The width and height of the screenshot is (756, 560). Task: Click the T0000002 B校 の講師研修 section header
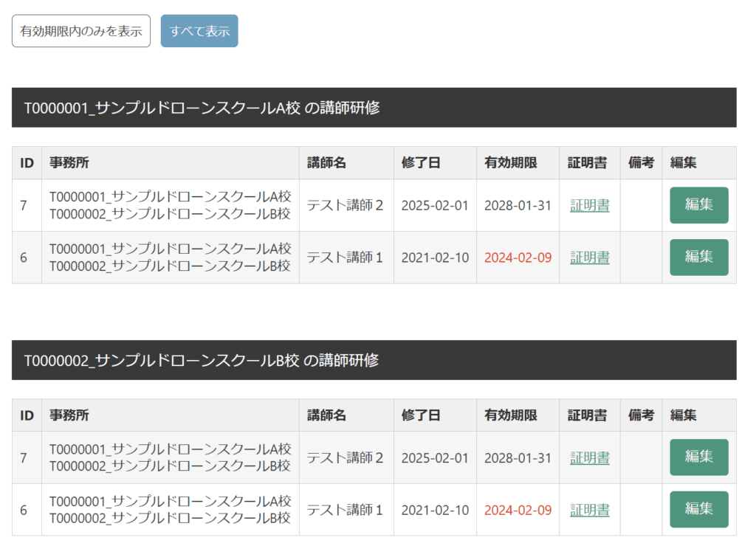(x=202, y=360)
